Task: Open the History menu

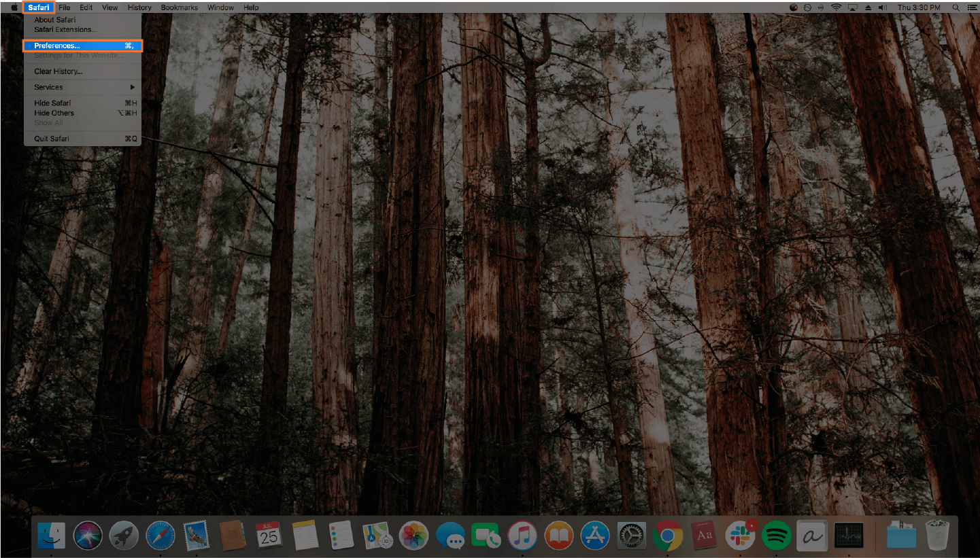Action: 139,7
